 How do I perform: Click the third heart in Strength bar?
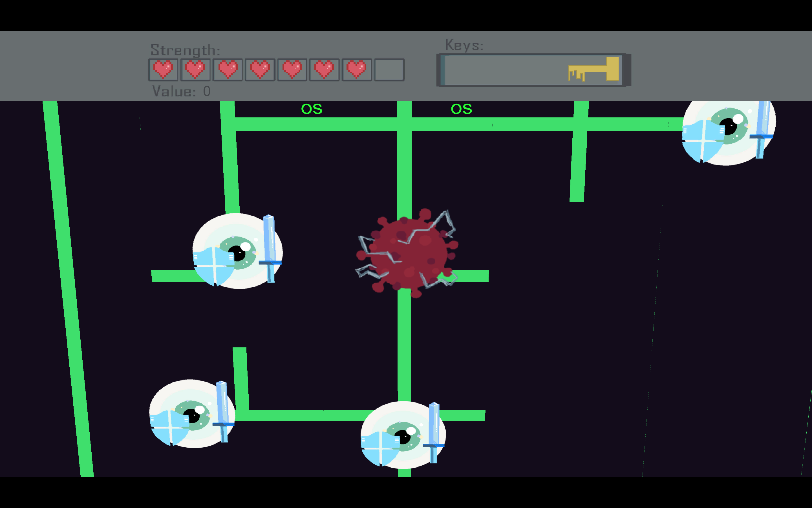(228, 69)
